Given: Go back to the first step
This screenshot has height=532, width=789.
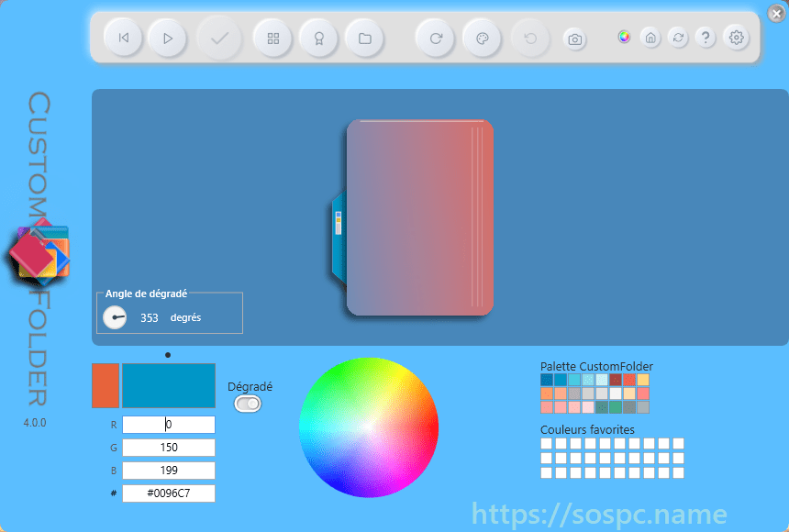Looking at the screenshot, I should (x=123, y=39).
